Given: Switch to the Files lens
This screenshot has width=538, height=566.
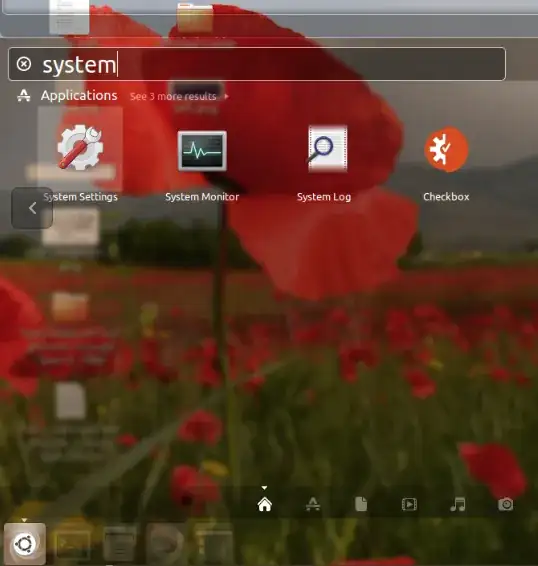Looking at the screenshot, I should coord(361,504).
